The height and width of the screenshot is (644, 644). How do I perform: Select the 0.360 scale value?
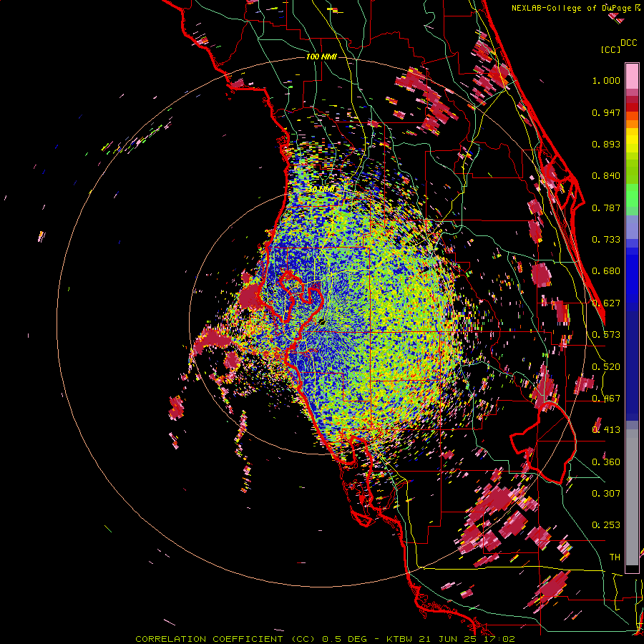606,462
